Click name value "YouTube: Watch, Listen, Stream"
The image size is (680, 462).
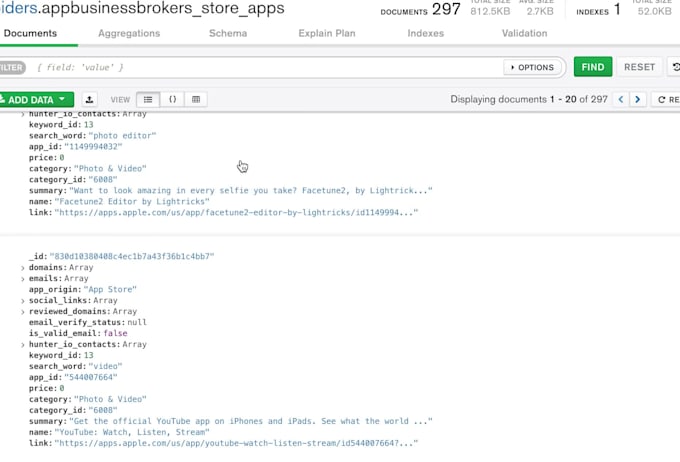click(x=132, y=433)
